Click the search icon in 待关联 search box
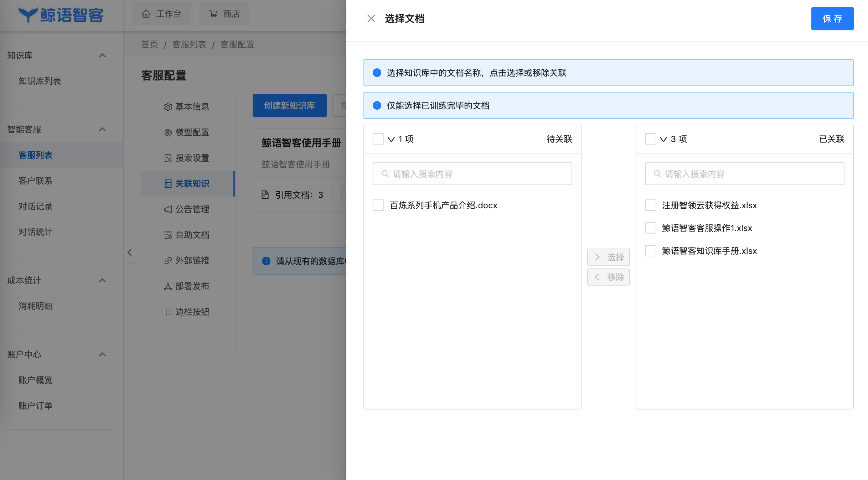 (385, 174)
